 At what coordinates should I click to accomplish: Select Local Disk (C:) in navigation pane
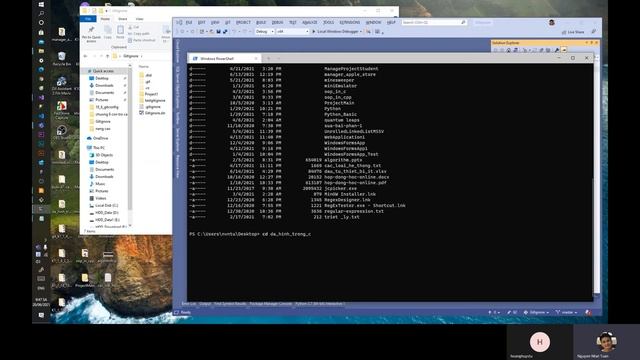pyautogui.click(x=104, y=206)
